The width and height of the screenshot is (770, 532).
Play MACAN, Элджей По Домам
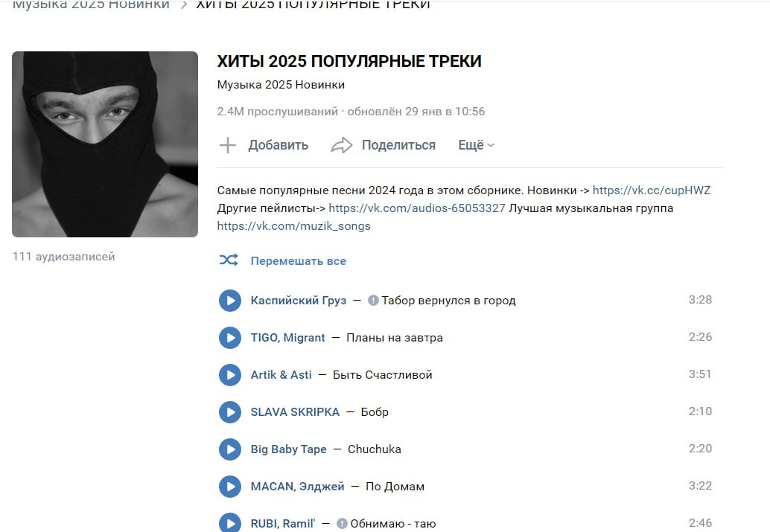(x=230, y=487)
